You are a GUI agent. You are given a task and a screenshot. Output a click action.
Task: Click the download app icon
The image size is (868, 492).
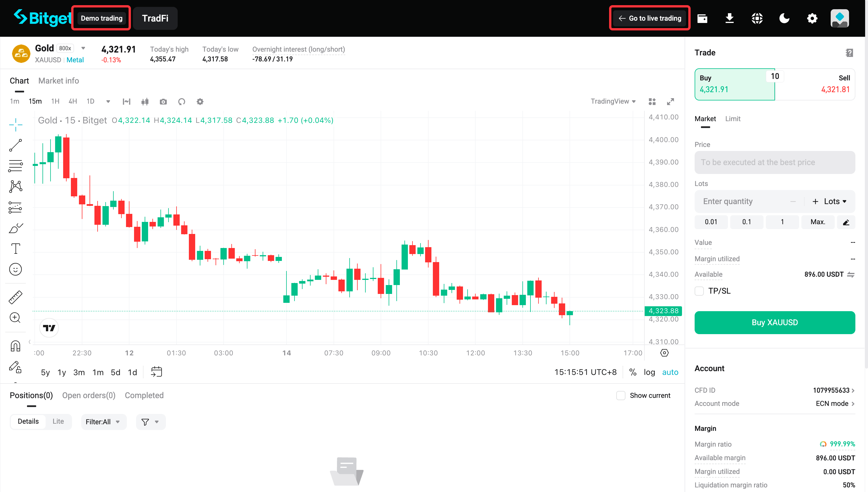coord(730,18)
